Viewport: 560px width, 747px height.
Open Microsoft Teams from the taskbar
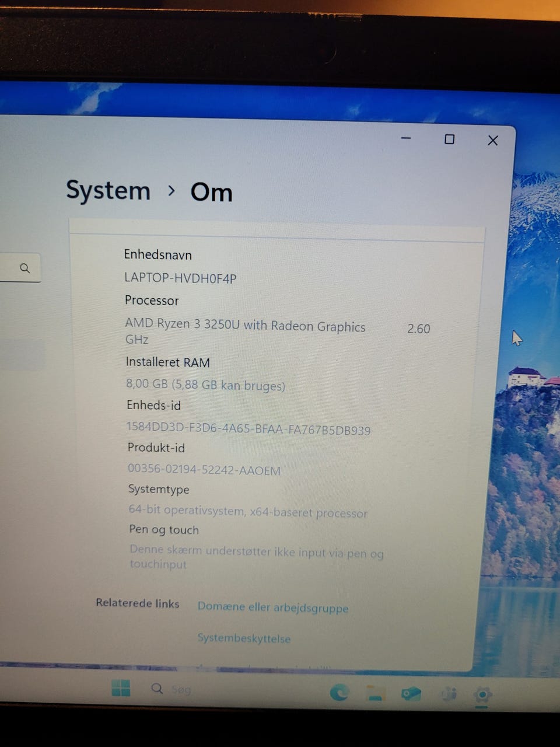[x=448, y=694]
